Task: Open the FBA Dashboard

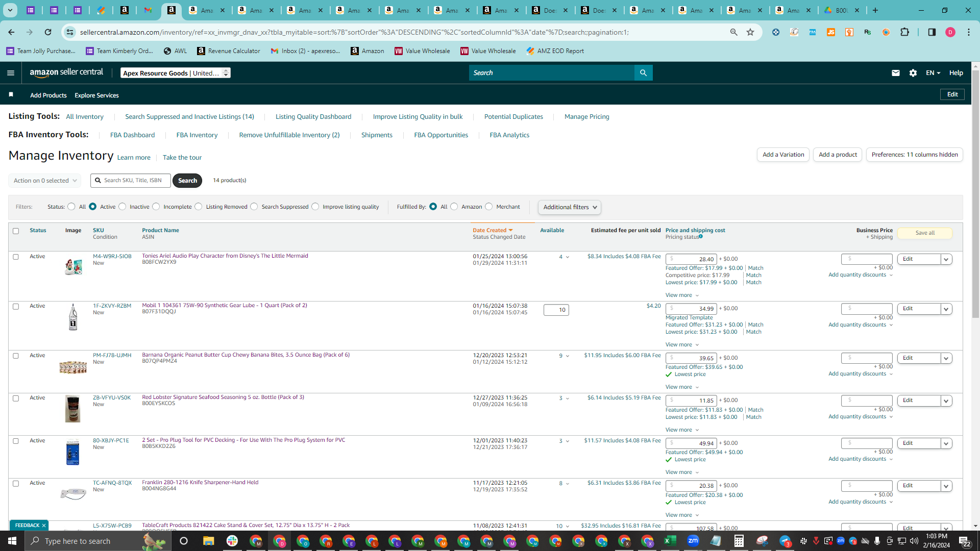Action: [132, 135]
